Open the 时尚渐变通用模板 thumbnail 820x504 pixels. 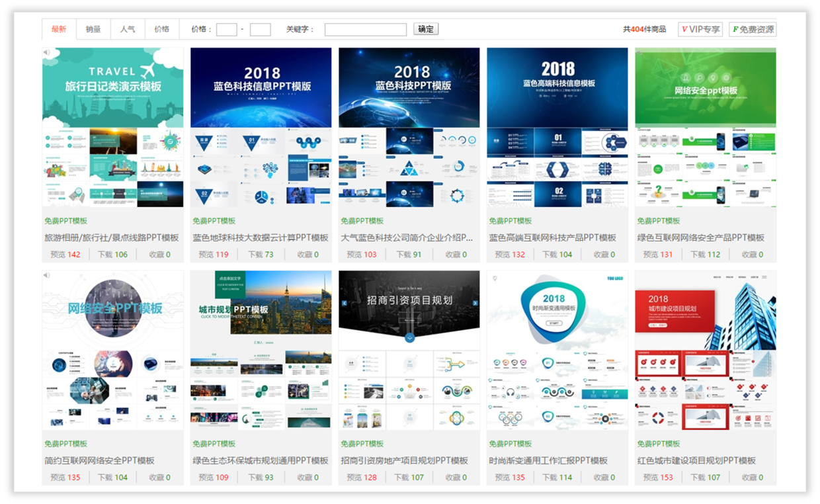[x=557, y=350]
